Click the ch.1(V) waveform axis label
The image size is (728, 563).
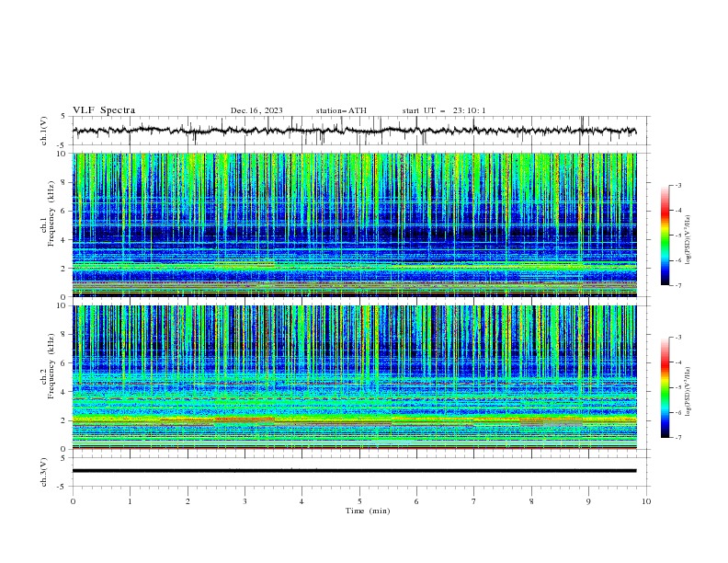[x=44, y=131]
